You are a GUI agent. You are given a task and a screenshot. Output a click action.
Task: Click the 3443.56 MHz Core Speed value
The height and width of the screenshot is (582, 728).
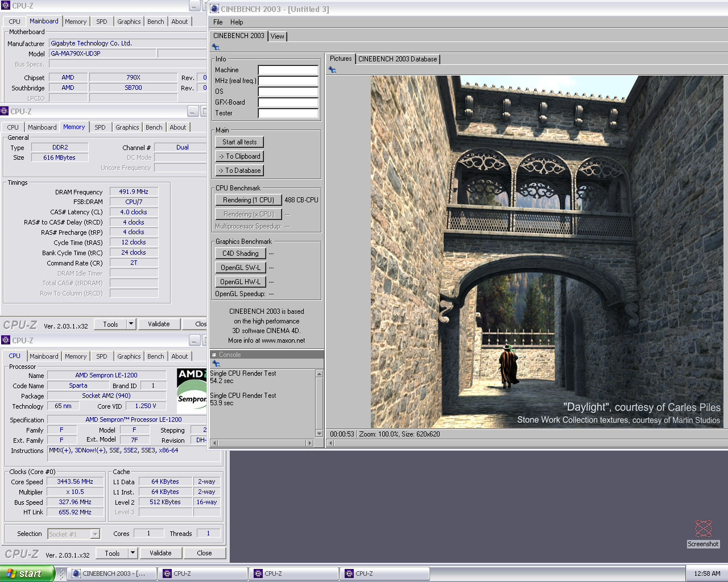pos(75,481)
